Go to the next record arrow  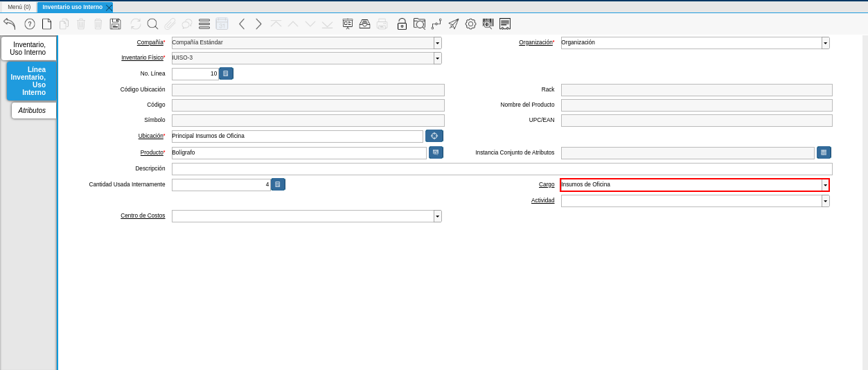coord(258,24)
